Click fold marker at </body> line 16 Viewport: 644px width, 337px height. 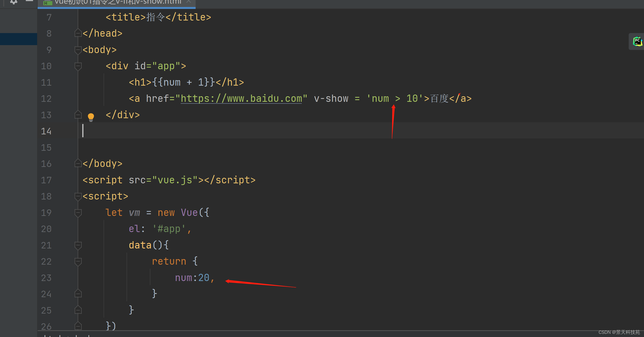pos(78,164)
